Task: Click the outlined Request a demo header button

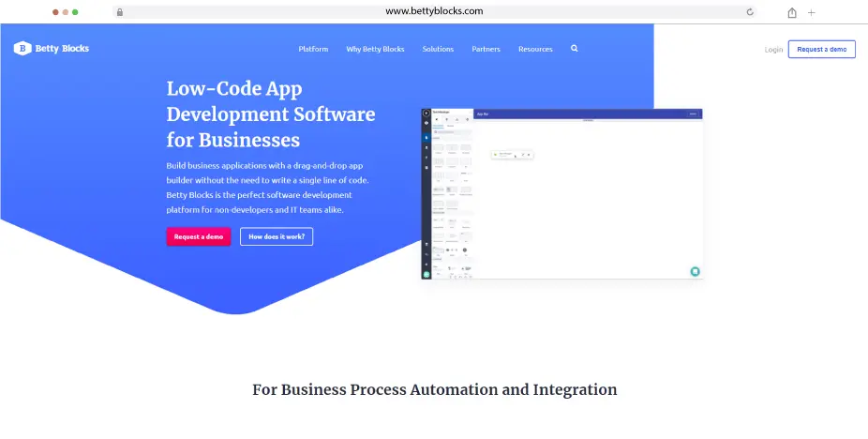Action: pos(821,50)
